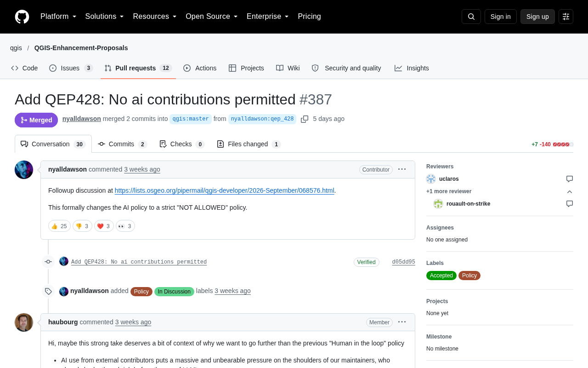
Task: Toggle the heart reaction
Action: 104,226
